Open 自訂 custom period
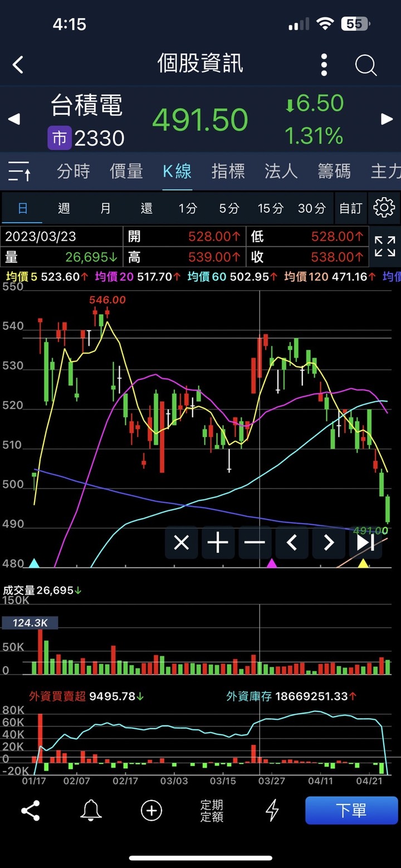Viewport: 401px width, 868px height. coord(351,208)
